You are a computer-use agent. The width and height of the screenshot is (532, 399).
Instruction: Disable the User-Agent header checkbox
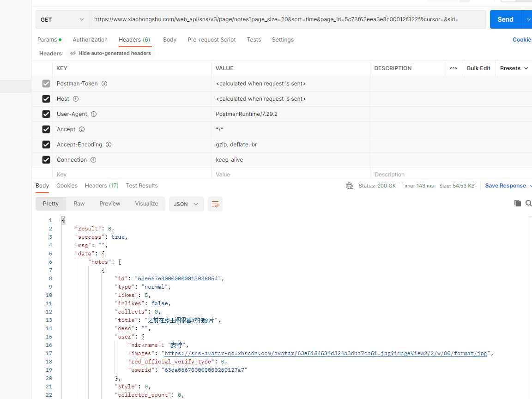pos(46,114)
